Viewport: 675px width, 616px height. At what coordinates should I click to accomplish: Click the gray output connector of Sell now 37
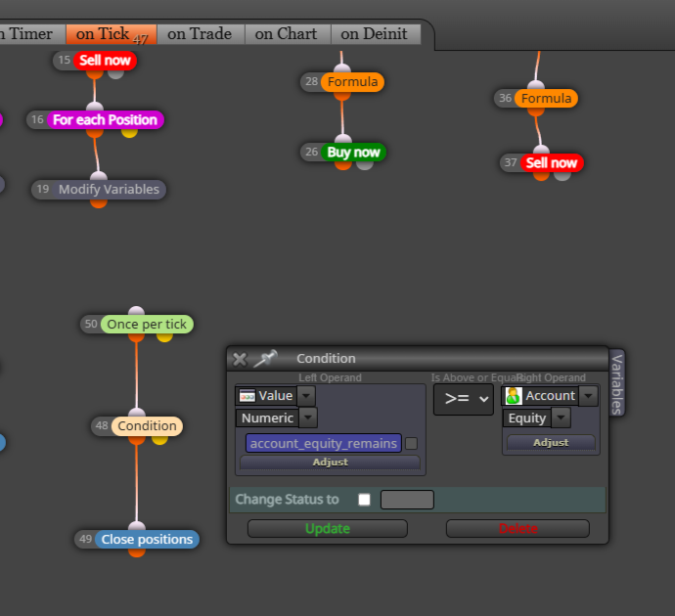pos(562,176)
